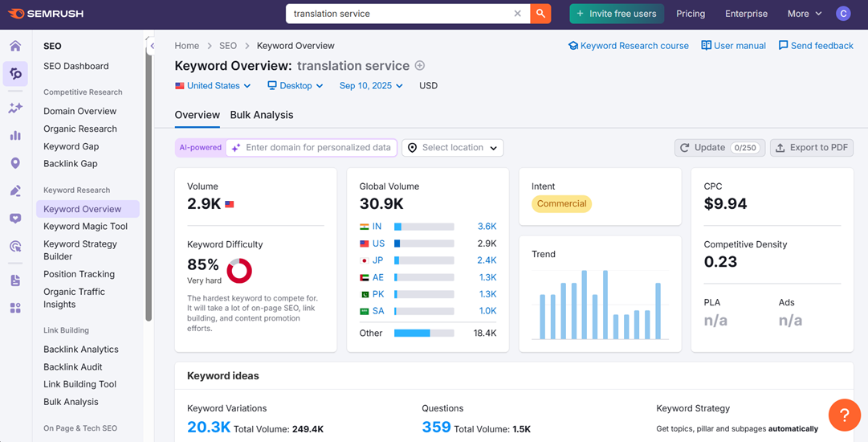This screenshot has width=868, height=442.
Task: Open Backlink Analytics in sidebar
Action: tap(81, 350)
